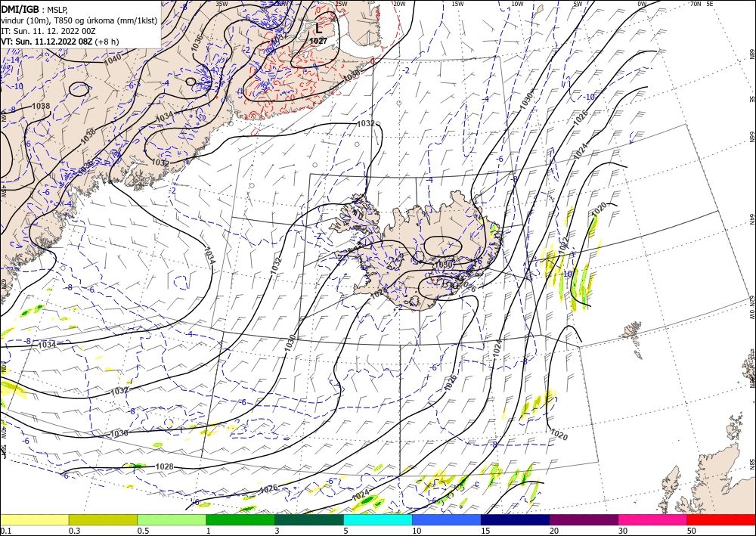
Task: Click the '5' legend scale value
Action: tap(346, 531)
